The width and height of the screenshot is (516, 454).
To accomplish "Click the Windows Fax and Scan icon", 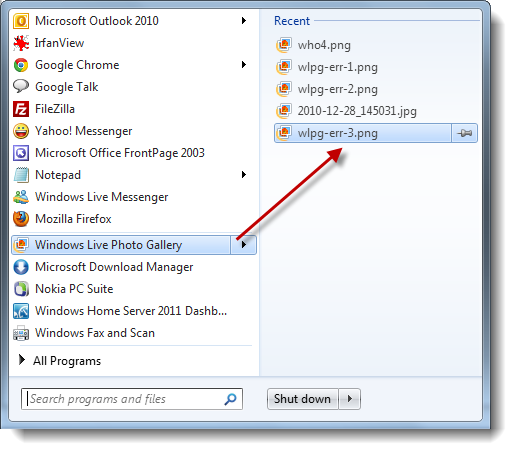I will pos(21,333).
